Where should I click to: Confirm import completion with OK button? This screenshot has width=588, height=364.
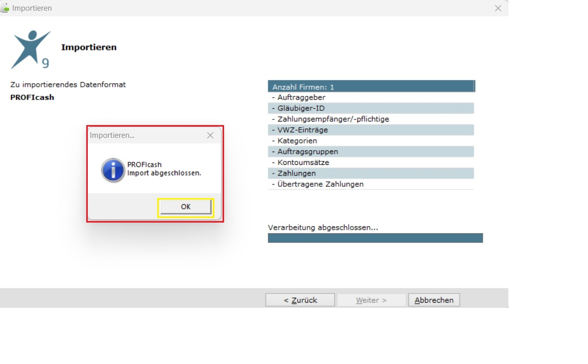click(186, 207)
